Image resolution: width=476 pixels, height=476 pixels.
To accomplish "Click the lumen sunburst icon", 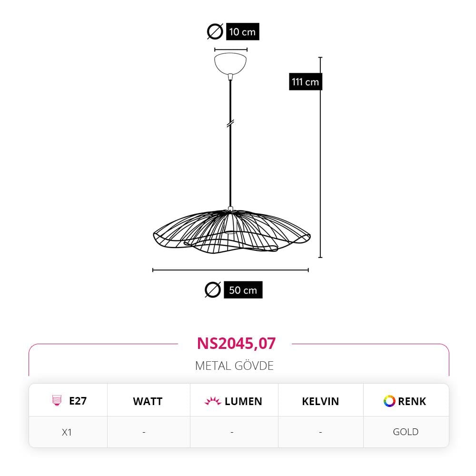I will click(x=212, y=401).
